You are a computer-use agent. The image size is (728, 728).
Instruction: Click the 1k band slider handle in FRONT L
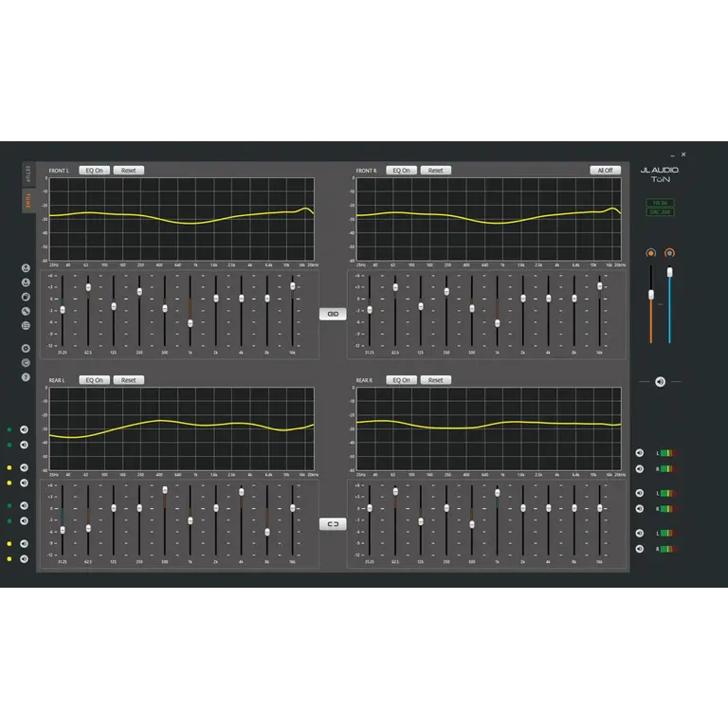191,323
